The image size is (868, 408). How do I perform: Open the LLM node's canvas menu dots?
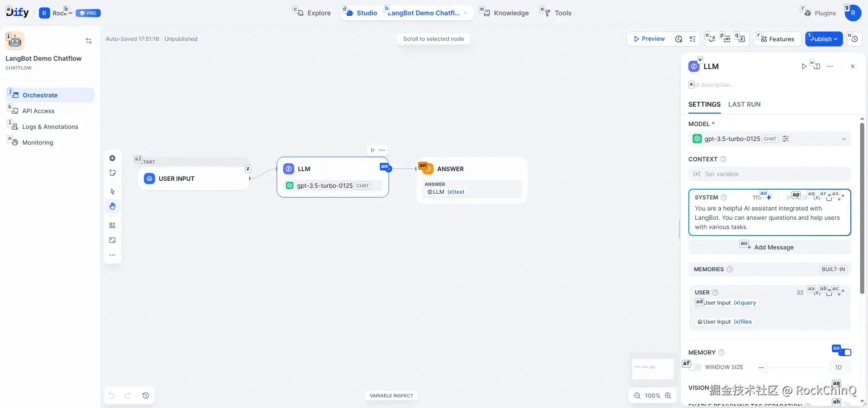click(382, 150)
